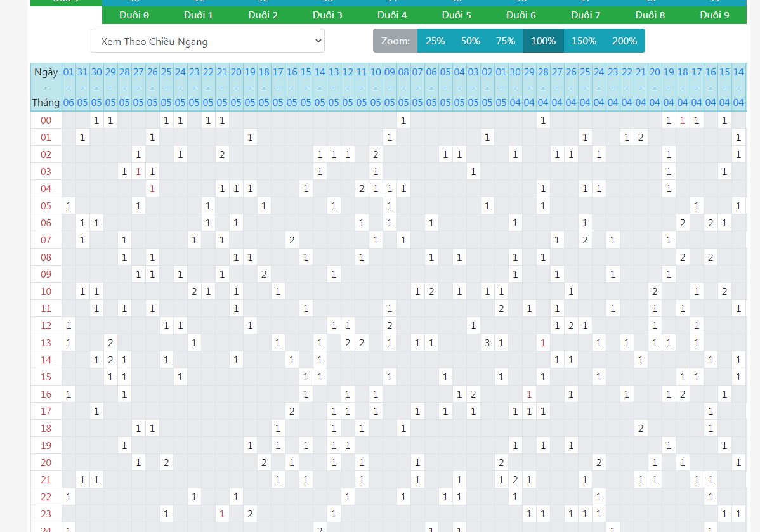Enlarge the table to 200% zoom
This screenshot has height=532, width=760.
pos(624,41)
